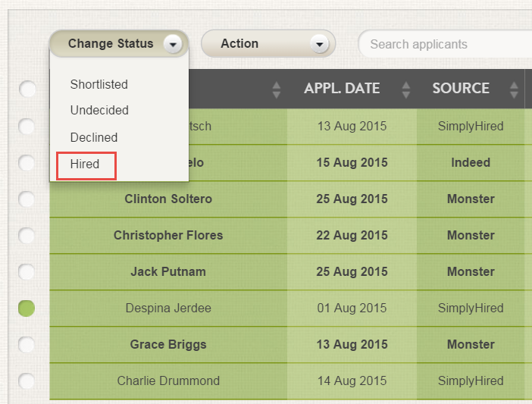The height and width of the screenshot is (404, 532).
Task: Open Grace Briggs applicant record
Action: pyautogui.click(x=168, y=345)
